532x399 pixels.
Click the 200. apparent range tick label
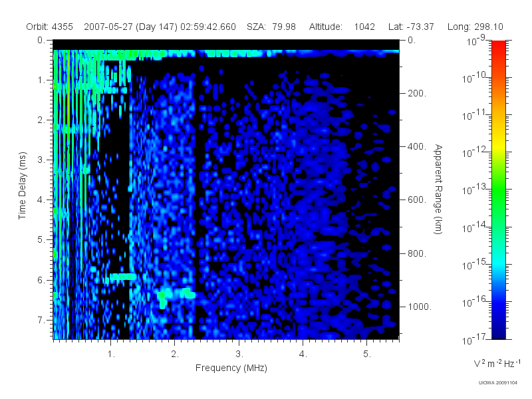click(417, 93)
